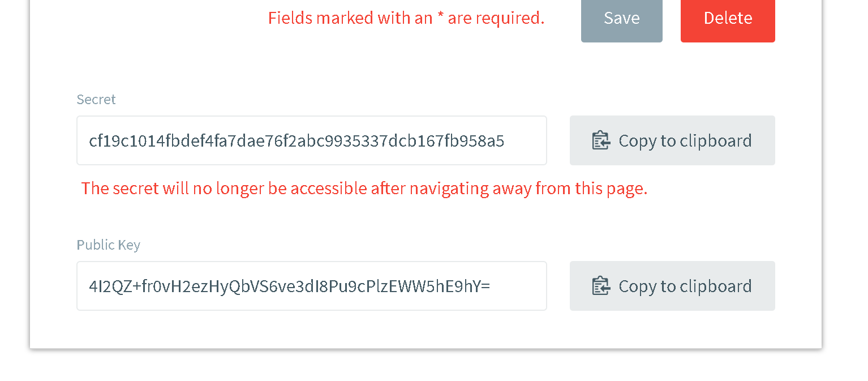Click the Secret field label
868x381 pixels.
pyautogui.click(x=96, y=100)
